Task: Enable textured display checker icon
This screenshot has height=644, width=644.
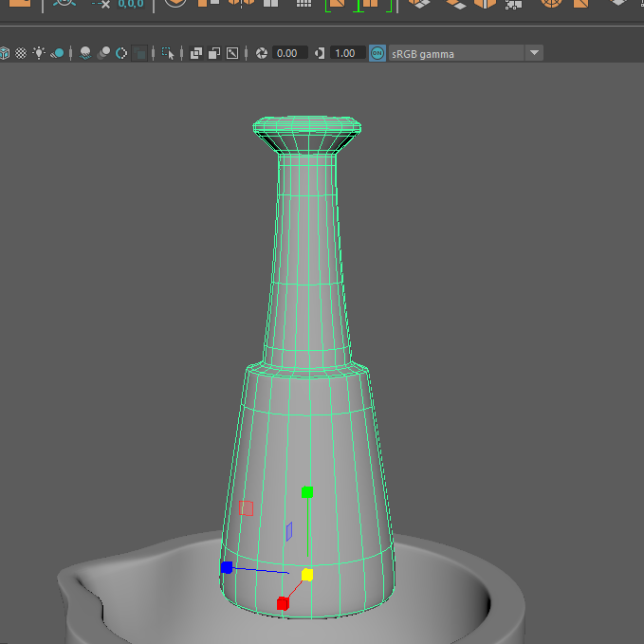Action: (x=21, y=53)
